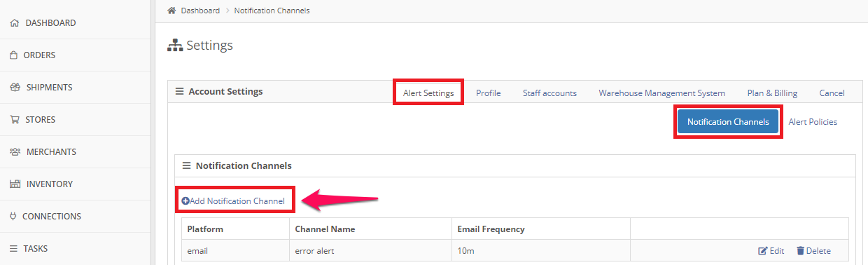Open the Staff accounts tab
Screen dimensions: 868x265
[x=549, y=93]
